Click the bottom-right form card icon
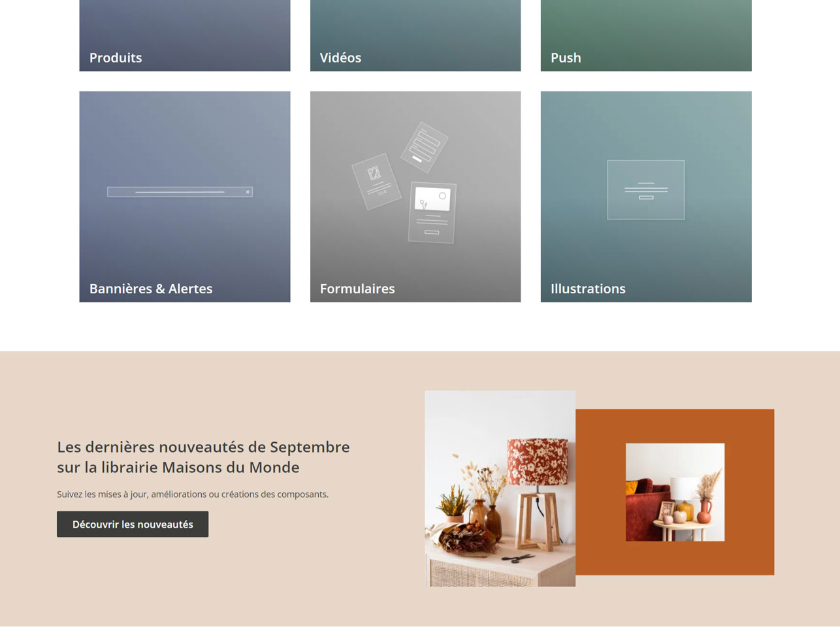The image size is (840, 627). point(432,213)
